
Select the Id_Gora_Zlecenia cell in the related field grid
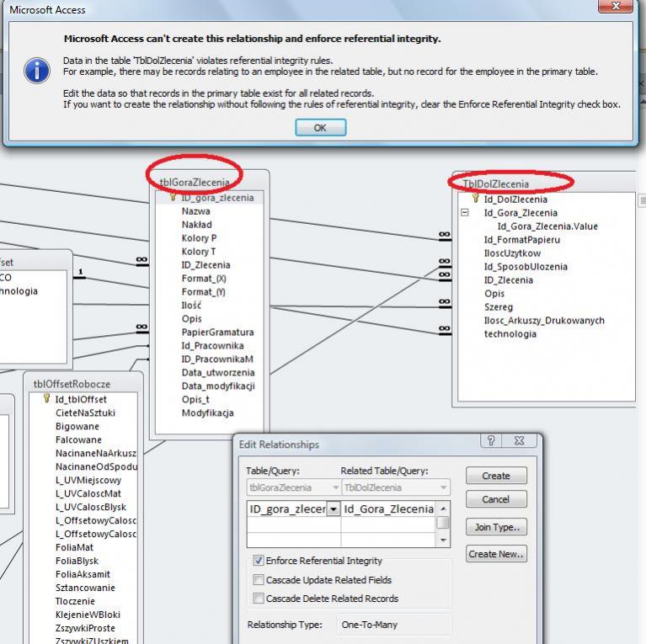[388, 509]
